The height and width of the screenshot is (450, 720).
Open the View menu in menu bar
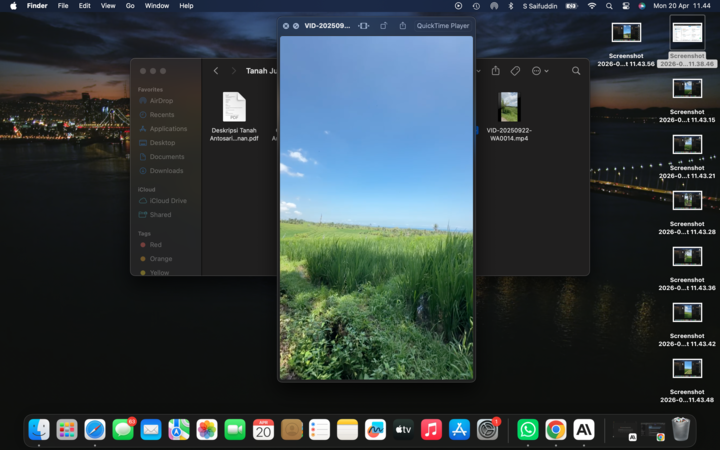point(107,6)
